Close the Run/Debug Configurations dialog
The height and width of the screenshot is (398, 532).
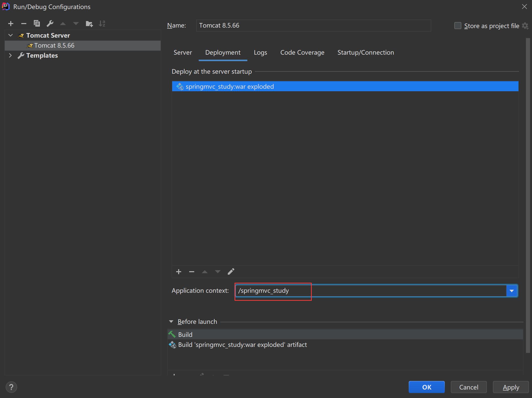point(524,7)
